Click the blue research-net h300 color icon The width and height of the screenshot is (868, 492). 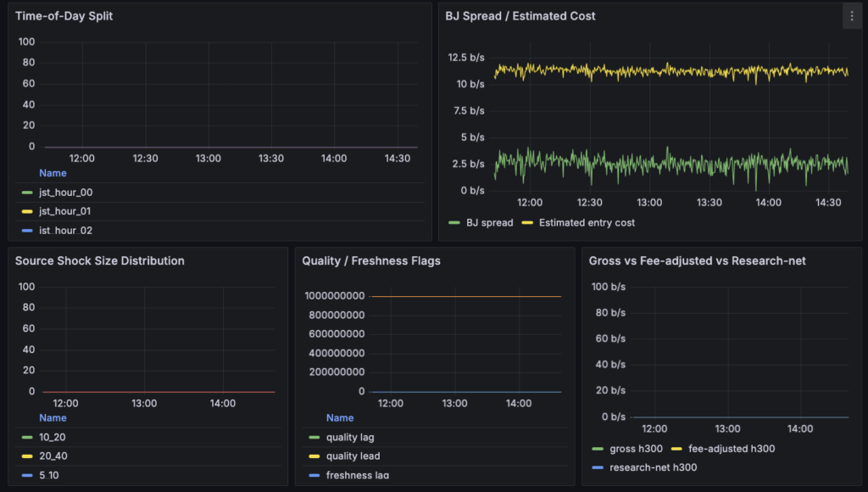pos(598,467)
